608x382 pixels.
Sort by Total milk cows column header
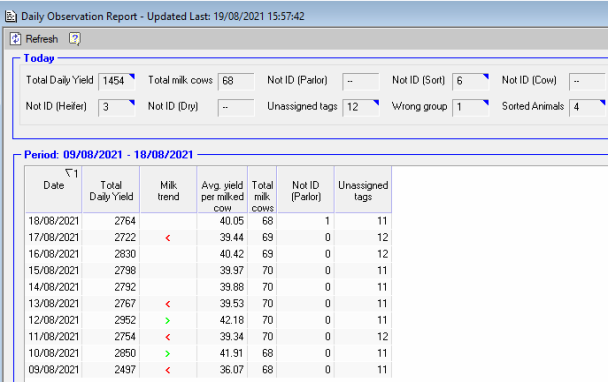(263, 189)
